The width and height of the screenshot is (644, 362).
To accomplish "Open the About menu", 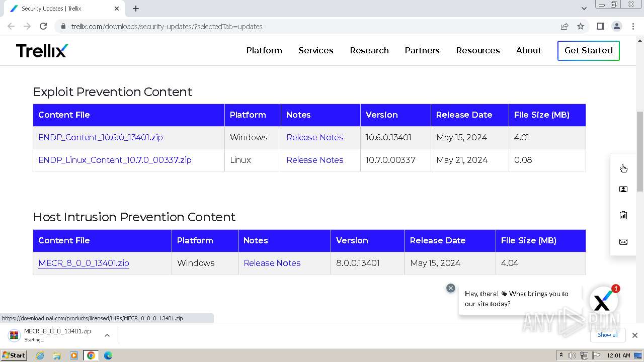I will coord(529,50).
